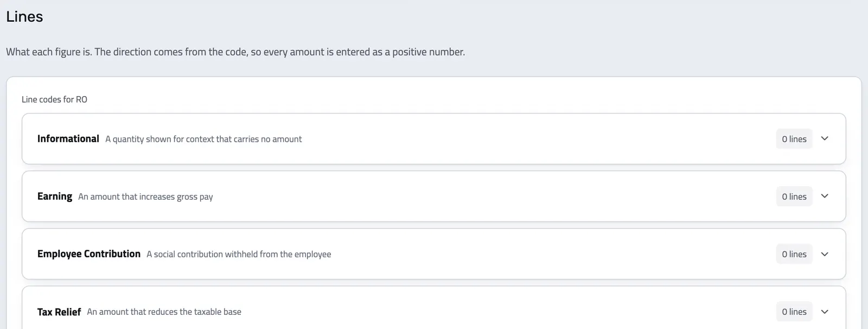This screenshot has height=329, width=868.
Task: Click description 'An amount that increases gross pay'
Action: click(145, 197)
